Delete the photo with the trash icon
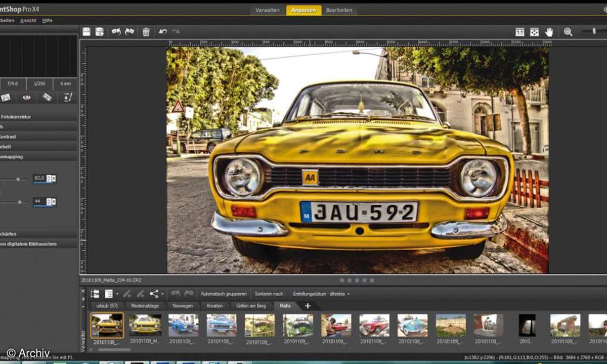Viewport: 607px width, 364px height. pos(146,32)
